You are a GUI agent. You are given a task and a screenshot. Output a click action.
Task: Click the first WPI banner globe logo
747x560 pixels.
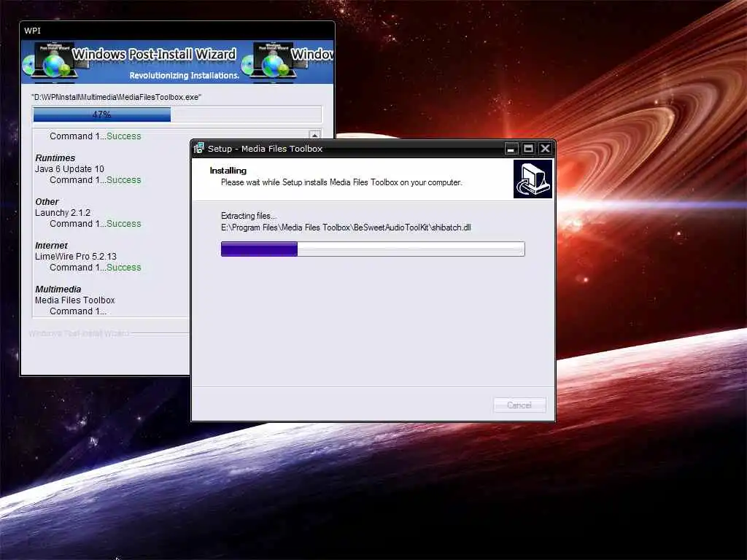[56, 63]
